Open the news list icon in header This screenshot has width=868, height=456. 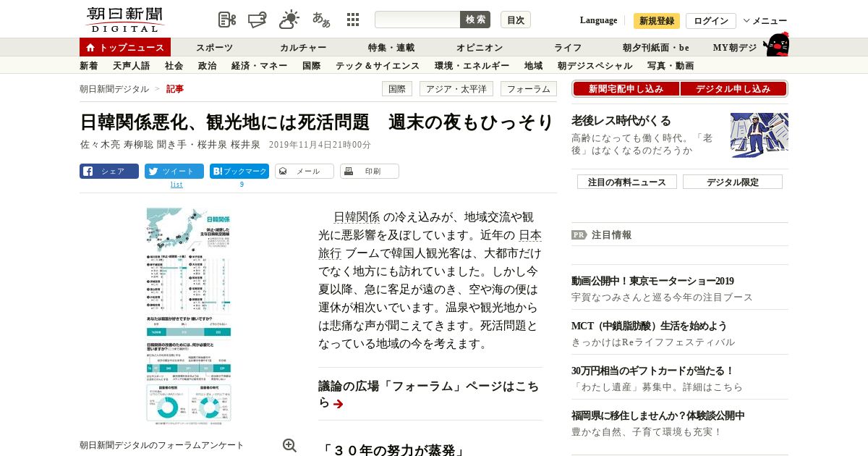coord(227,20)
